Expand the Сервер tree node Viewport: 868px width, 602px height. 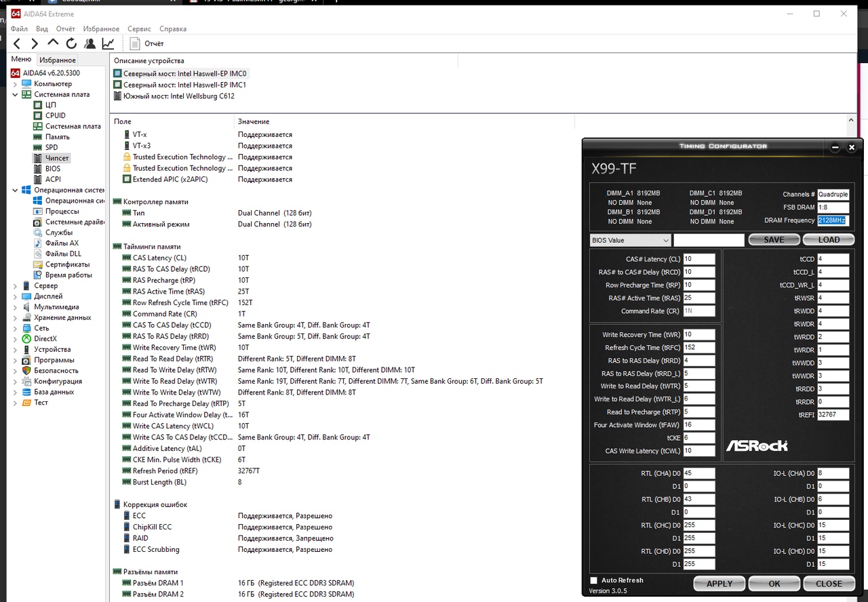[16, 285]
